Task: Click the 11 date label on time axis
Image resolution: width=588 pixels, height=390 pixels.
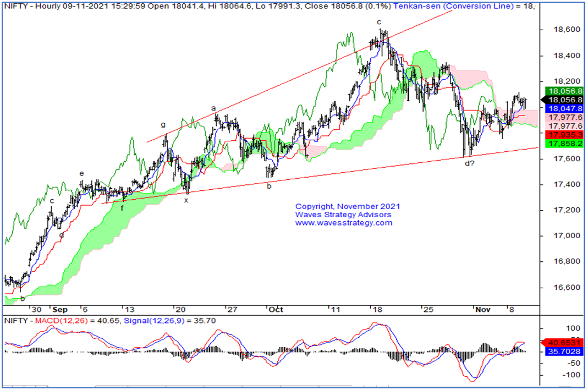Action: [x=335, y=310]
